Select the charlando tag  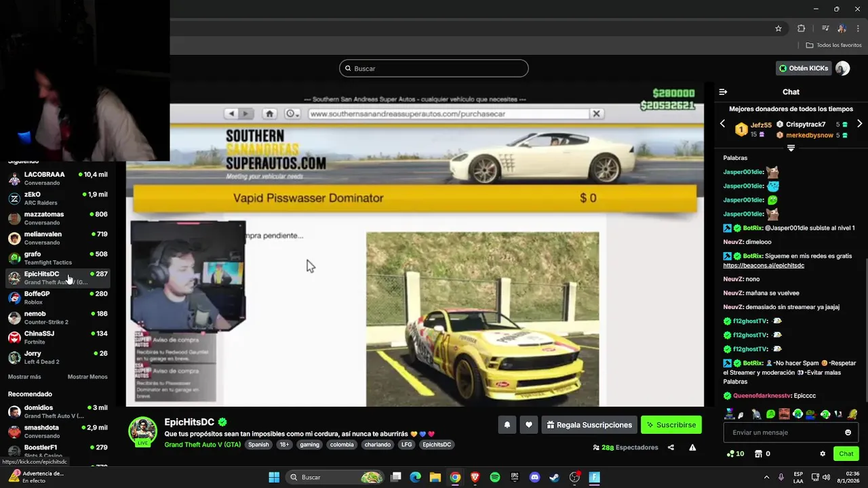tap(377, 445)
